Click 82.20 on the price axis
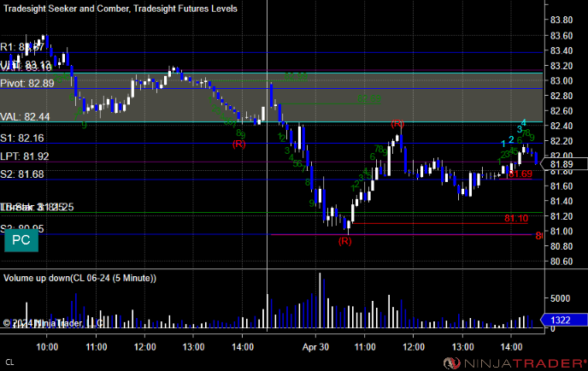Viewport: 588px width, 371px height. coord(562,141)
